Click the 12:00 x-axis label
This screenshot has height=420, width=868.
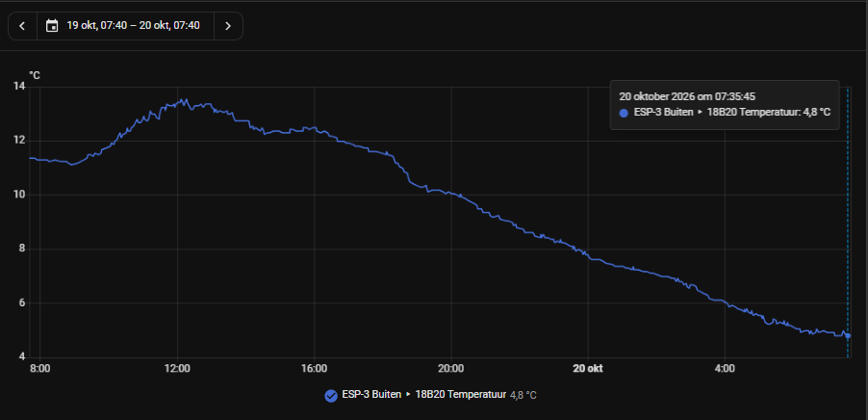177,369
